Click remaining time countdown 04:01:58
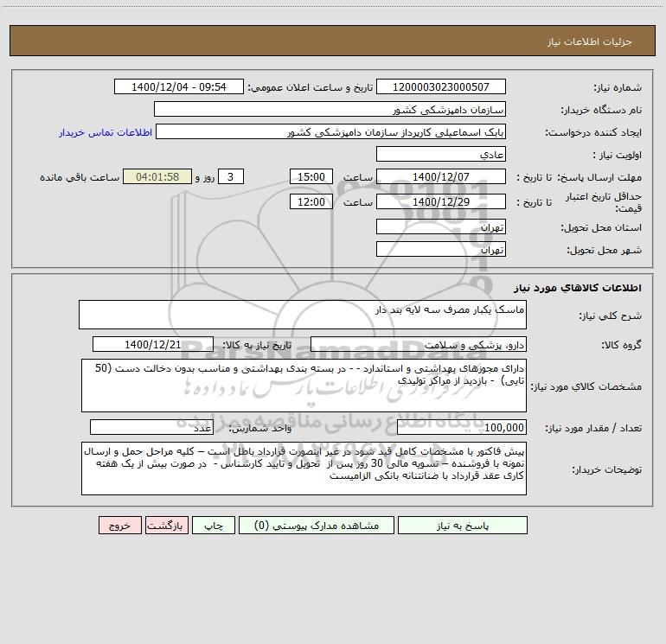The height and width of the screenshot is (644, 666). 157,176
